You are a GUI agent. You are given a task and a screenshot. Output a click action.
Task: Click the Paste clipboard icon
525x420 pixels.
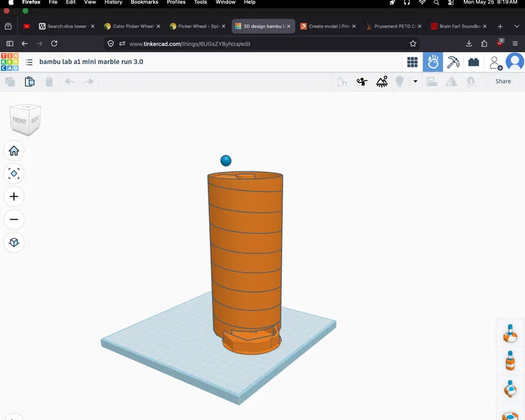click(x=30, y=82)
